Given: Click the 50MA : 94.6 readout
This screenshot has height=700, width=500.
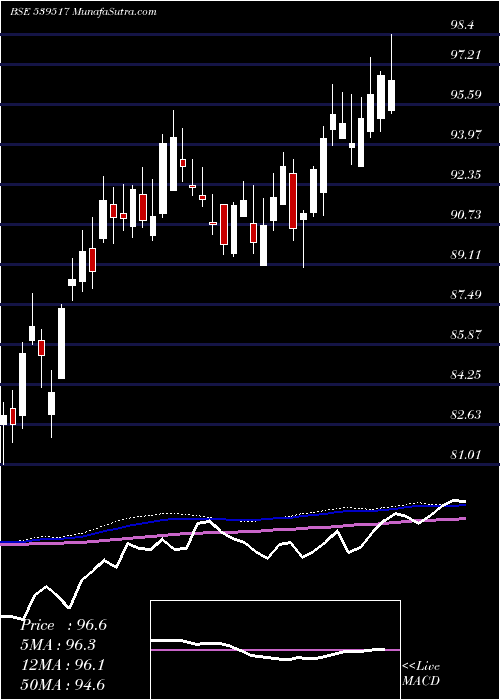Looking at the screenshot, I should 63,685.
